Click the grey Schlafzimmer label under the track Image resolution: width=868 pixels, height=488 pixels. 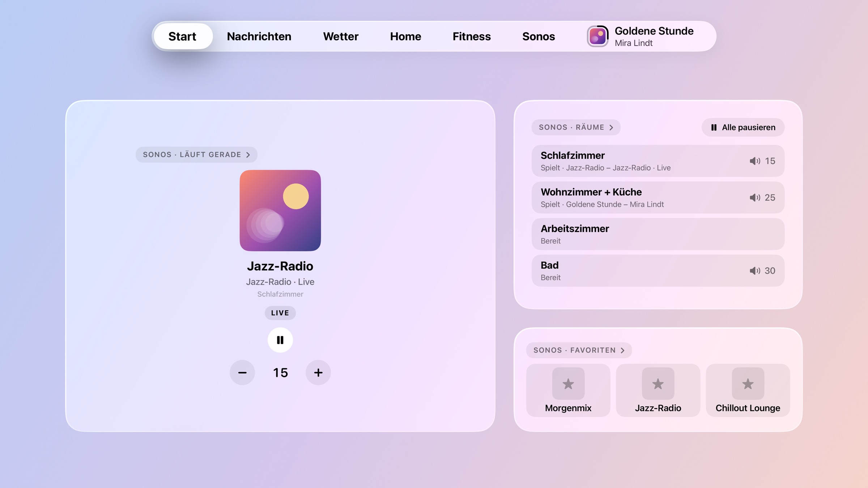(x=280, y=294)
